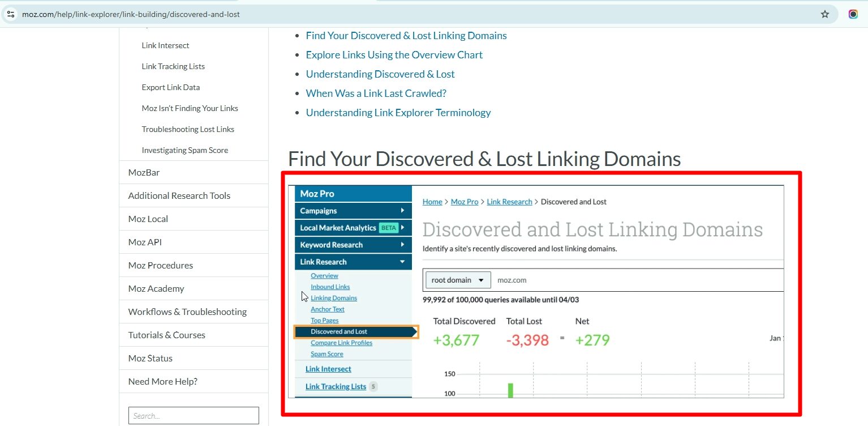The width and height of the screenshot is (868, 426).
Task: Open the Moz Local help section
Action: [194, 219]
